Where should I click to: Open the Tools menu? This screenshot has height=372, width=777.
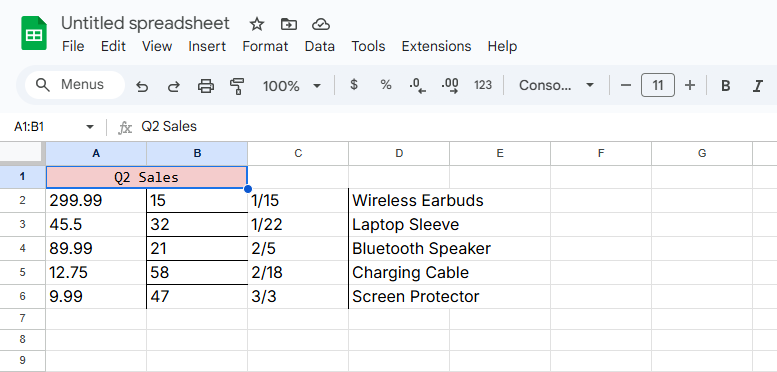point(368,47)
